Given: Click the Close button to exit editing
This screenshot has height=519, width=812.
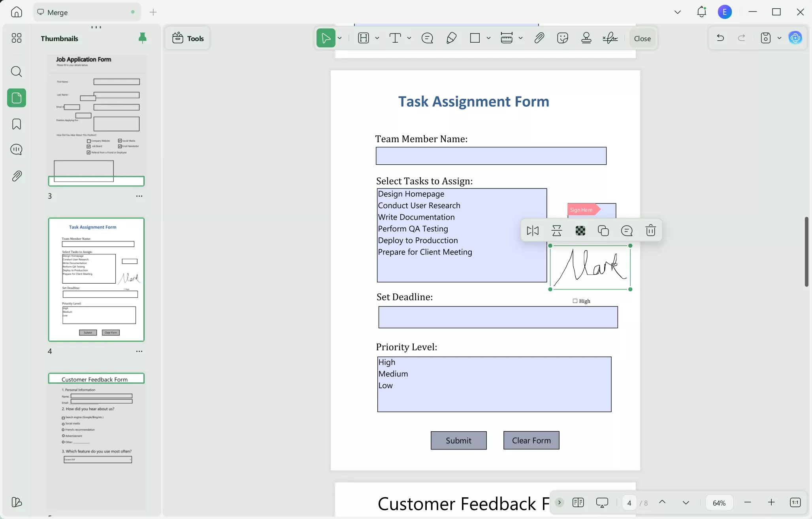Looking at the screenshot, I should 642,38.
